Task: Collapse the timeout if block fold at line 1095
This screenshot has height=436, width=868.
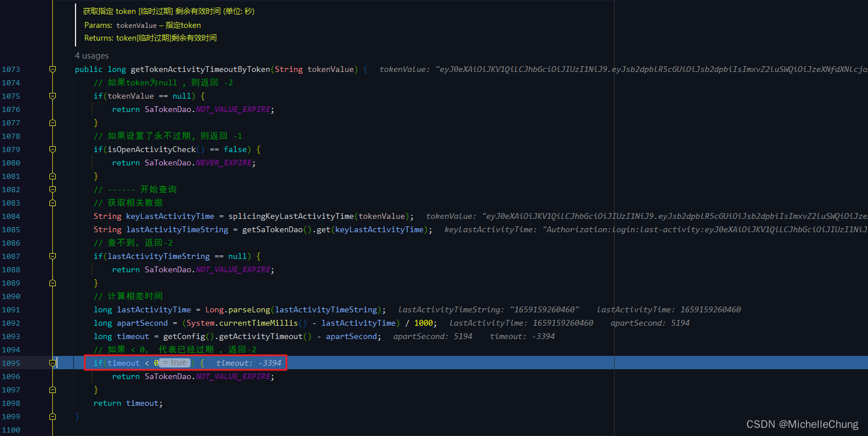Action: pyautogui.click(x=52, y=363)
